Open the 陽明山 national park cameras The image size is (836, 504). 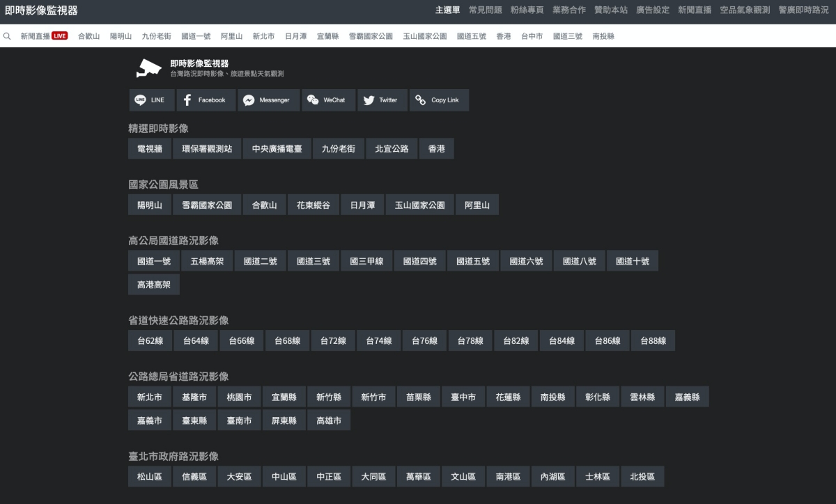(x=150, y=205)
